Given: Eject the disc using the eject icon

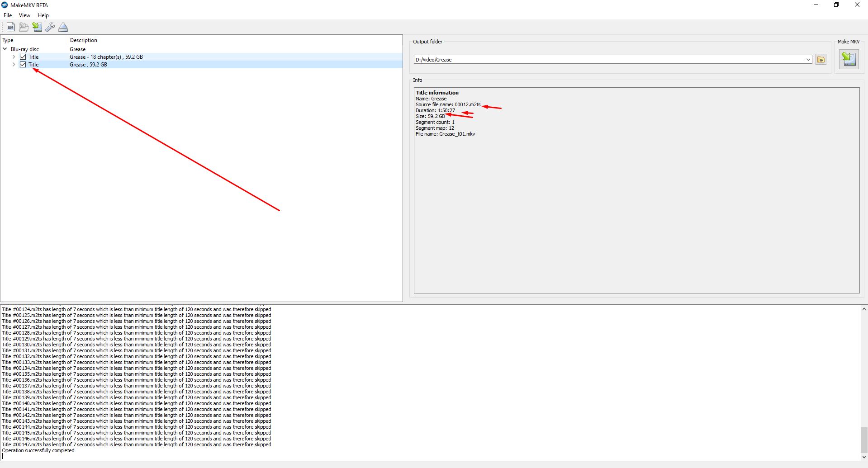Looking at the screenshot, I should click(x=63, y=27).
